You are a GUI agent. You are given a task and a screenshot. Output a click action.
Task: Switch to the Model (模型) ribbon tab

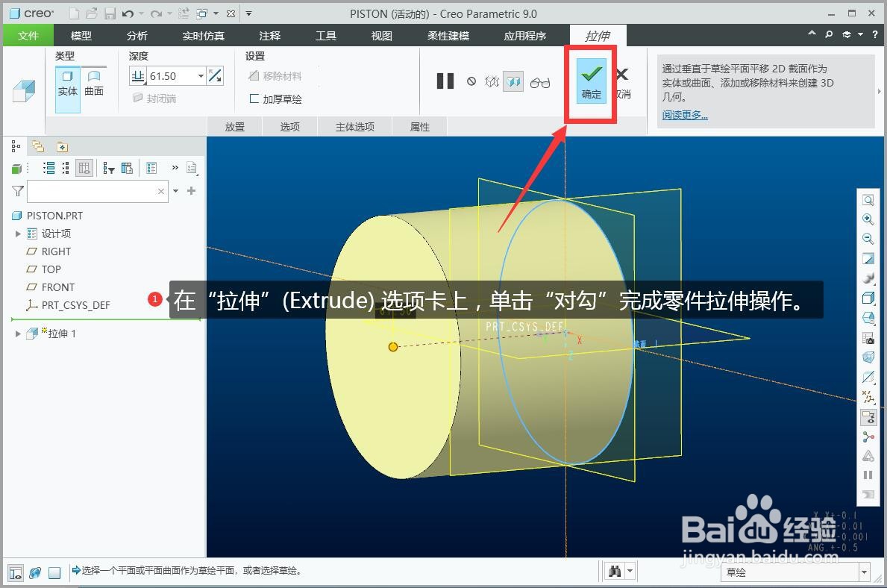coord(81,36)
